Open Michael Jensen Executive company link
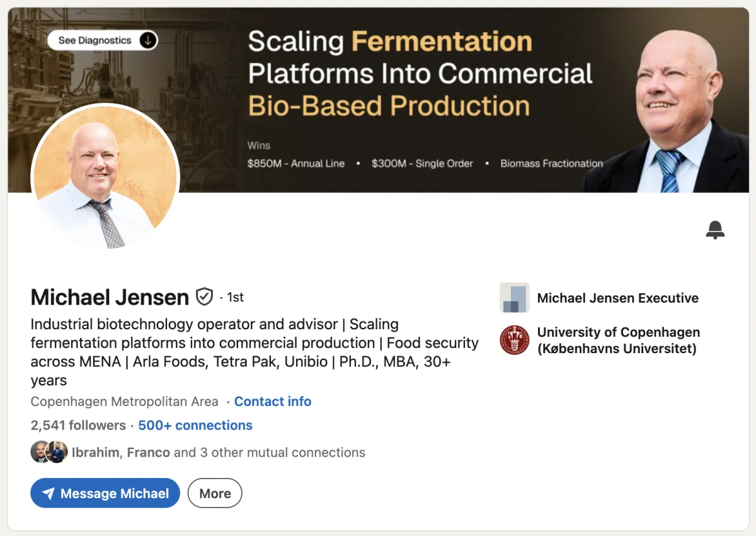The image size is (756, 536). click(x=618, y=298)
